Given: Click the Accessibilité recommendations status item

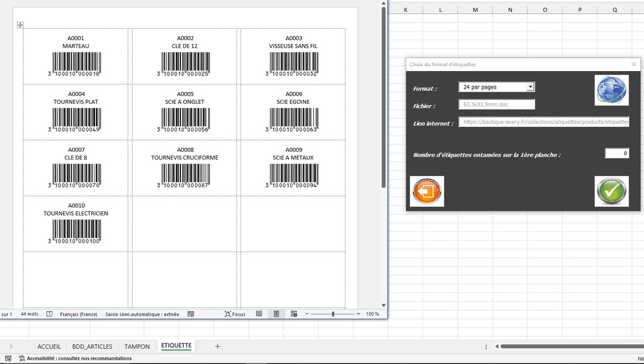Looking at the screenshot, I should click(75, 358).
